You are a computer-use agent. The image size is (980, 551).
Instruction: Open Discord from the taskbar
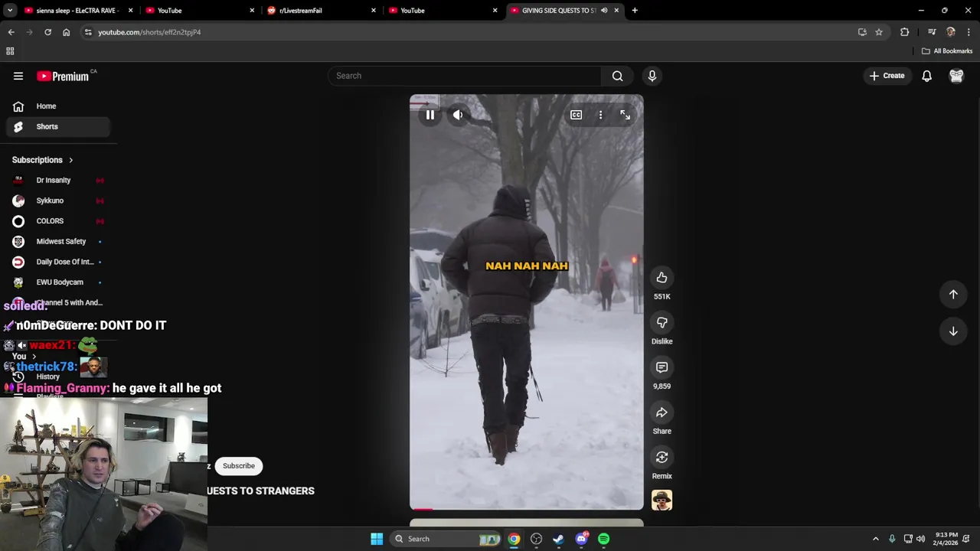point(581,539)
